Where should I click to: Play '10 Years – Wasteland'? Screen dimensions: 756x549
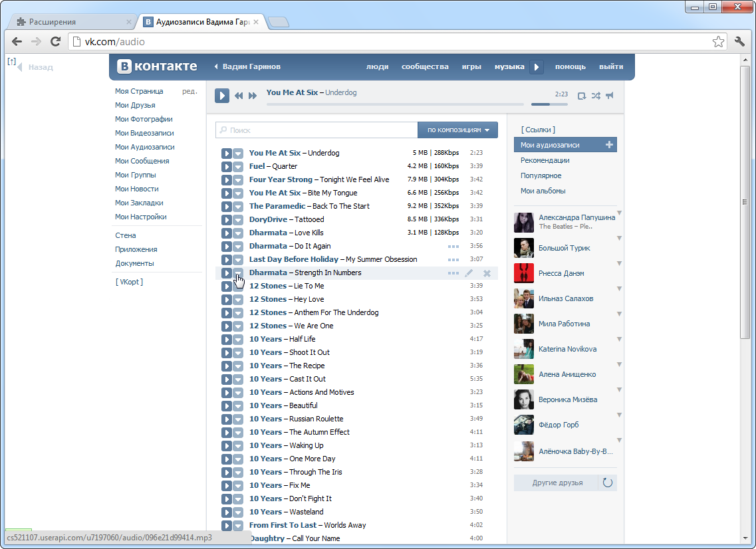coord(227,512)
